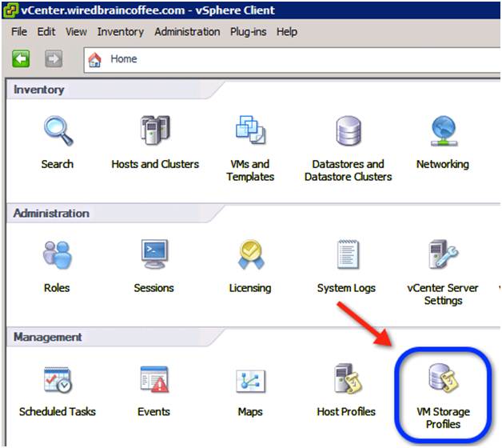Click the "Home" text in navigation bar
The width and height of the screenshot is (502, 448).
pyautogui.click(x=124, y=59)
